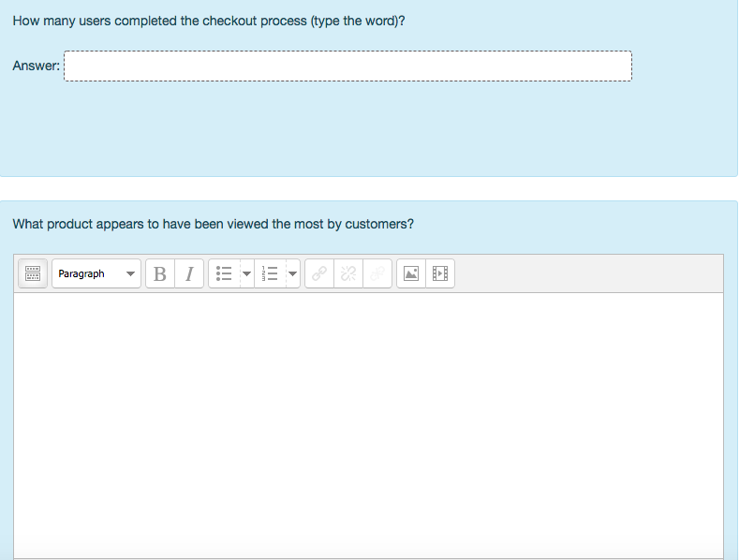Viewport: 739px width, 560px height.
Task: Insert an image via picture icon
Action: (x=411, y=273)
